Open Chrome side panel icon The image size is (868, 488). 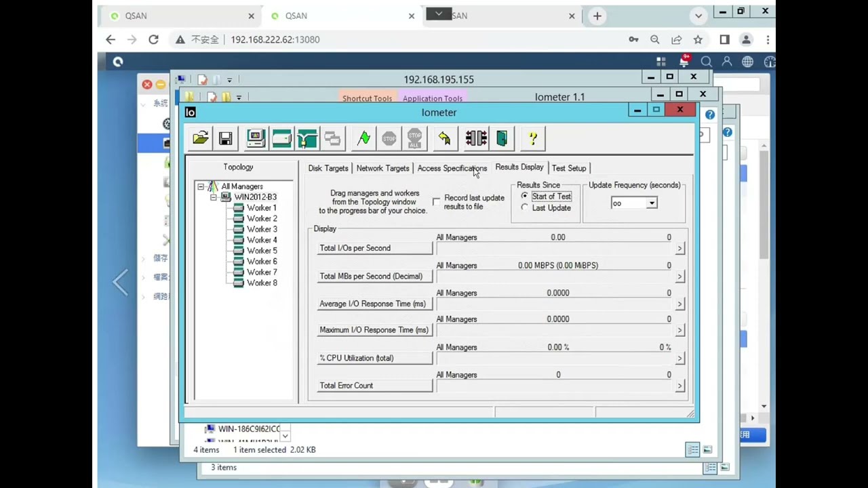click(724, 39)
